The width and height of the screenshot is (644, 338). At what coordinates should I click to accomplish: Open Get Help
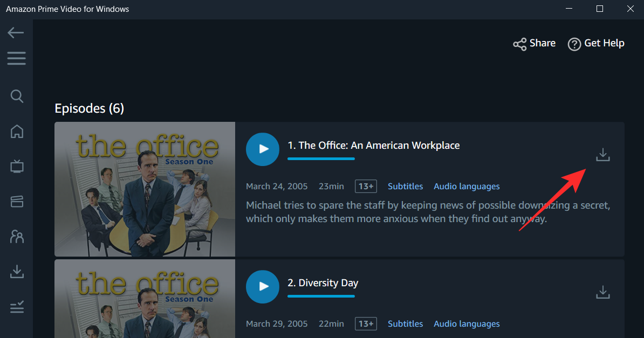596,44
